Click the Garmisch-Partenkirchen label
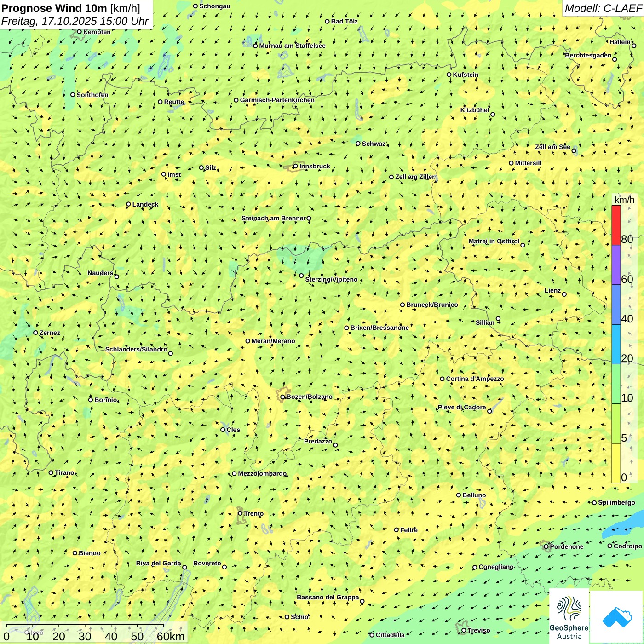 [x=277, y=100]
